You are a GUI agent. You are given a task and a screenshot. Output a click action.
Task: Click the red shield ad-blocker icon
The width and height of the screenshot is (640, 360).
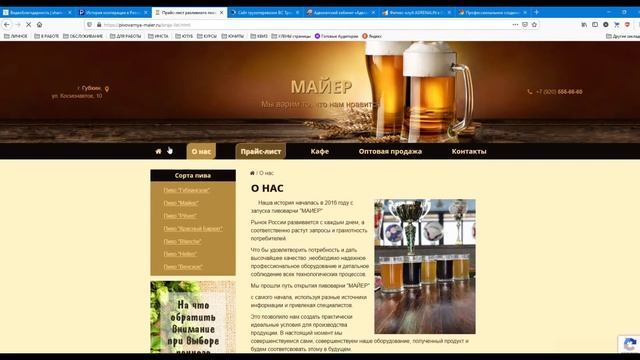tap(627, 25)
